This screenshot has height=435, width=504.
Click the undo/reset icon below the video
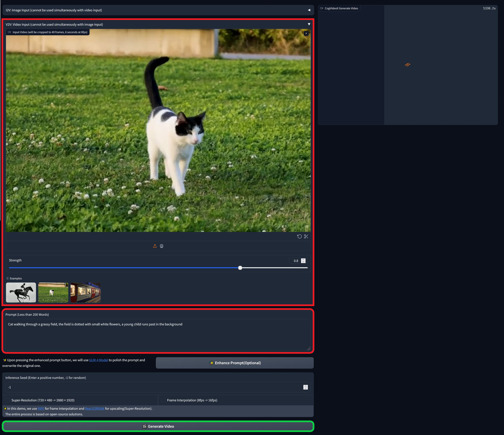click(299, 236)
